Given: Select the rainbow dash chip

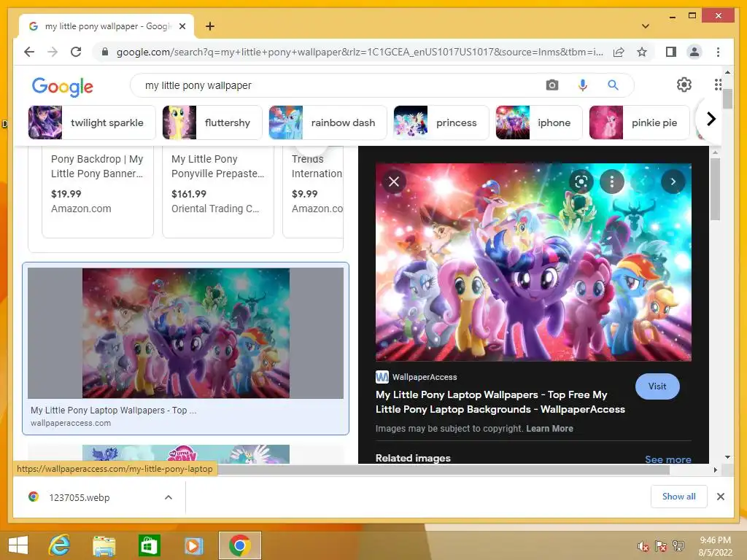Looking at the screenshot, I should coord(328,122).
